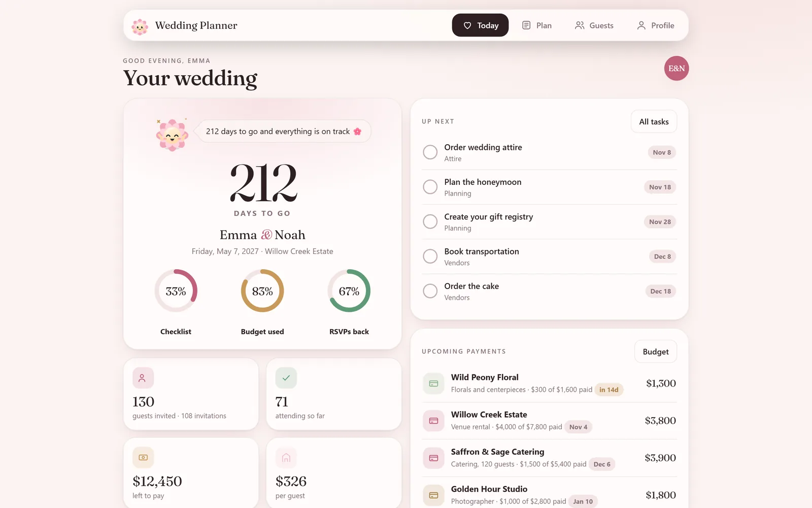Screen dimensions: 812x508
Task: Switch to the Today tab
Action: click(480, 25)
